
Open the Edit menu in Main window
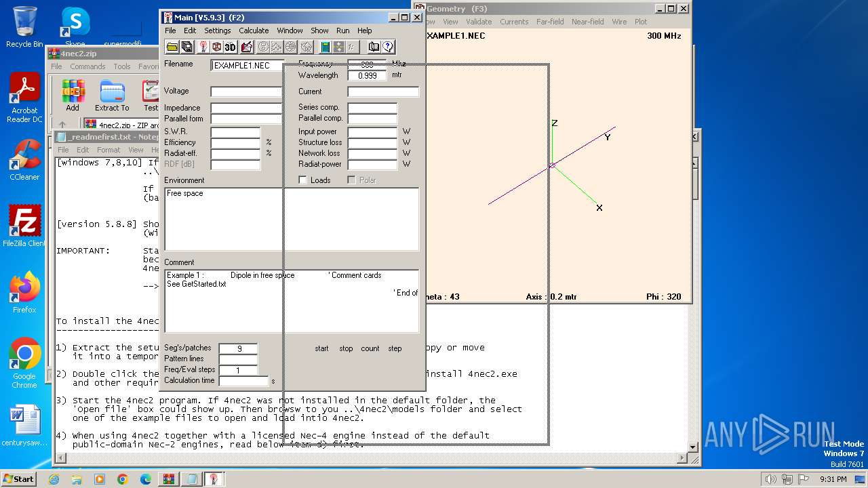pos(190,30)
